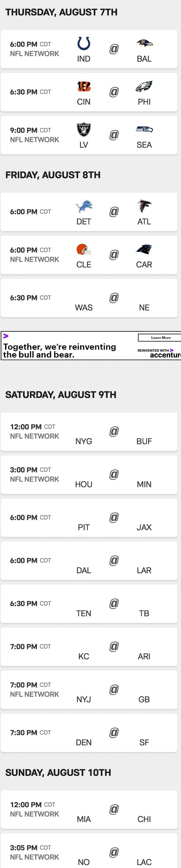
Task: Select the Las Vegas Raiders shield logo
Action: point(84,130)
